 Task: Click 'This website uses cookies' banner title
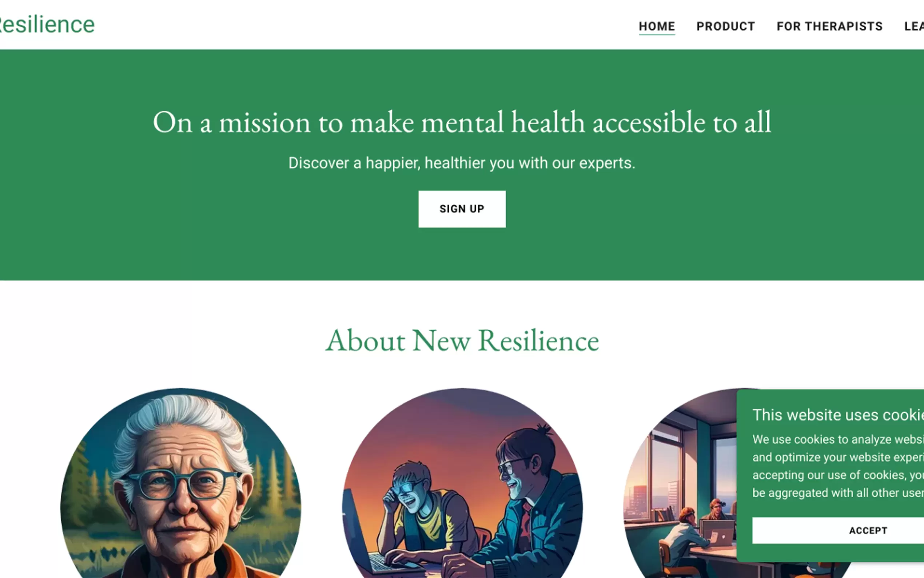click(838, 415)
